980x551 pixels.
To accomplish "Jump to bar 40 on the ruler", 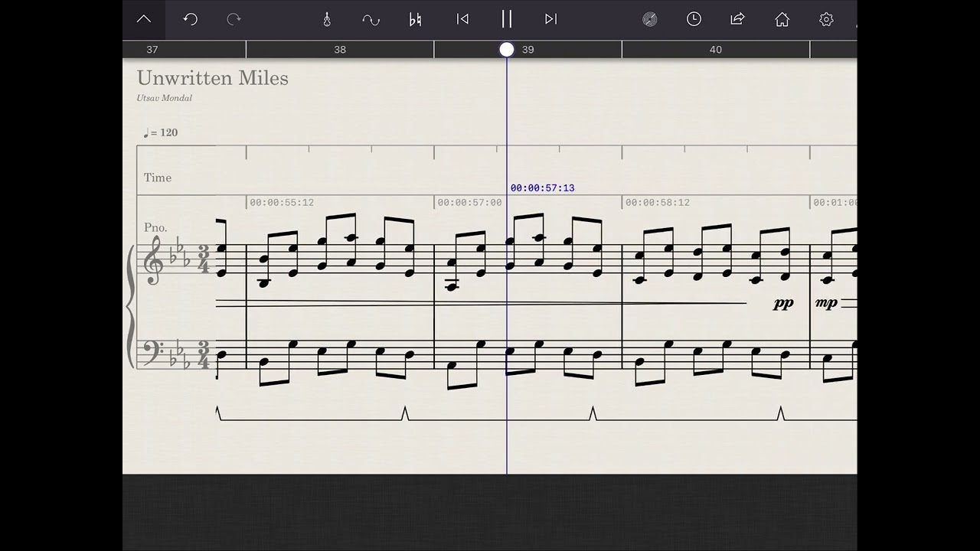I will (716, 50).
